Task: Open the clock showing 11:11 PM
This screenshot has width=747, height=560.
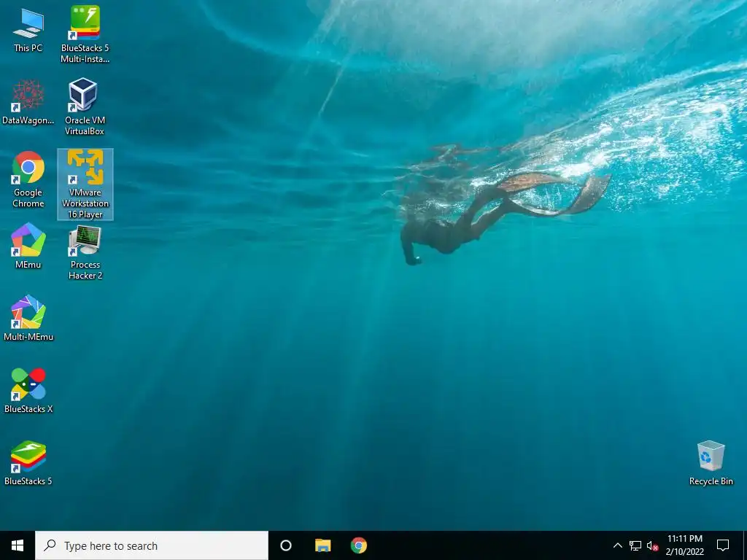Action: click(x=684, y=545)
